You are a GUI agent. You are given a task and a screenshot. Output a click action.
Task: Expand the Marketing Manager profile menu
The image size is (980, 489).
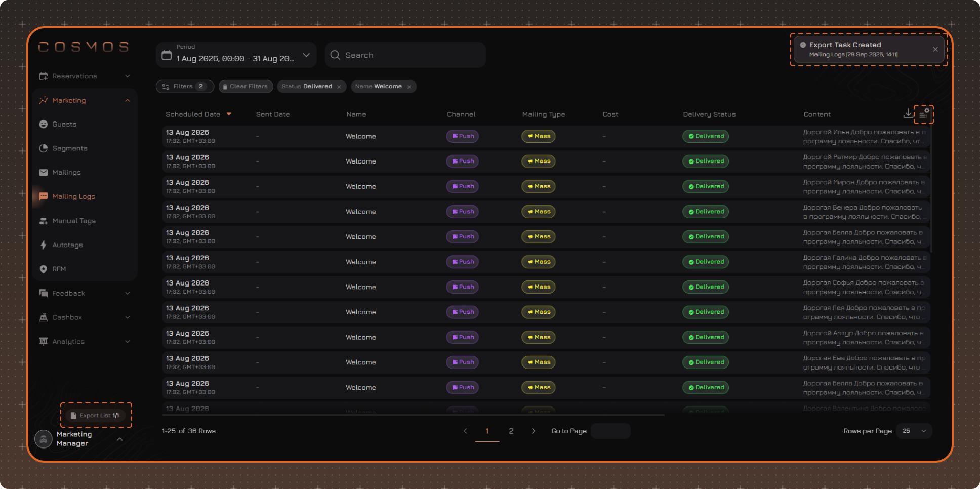pos(120,439)
